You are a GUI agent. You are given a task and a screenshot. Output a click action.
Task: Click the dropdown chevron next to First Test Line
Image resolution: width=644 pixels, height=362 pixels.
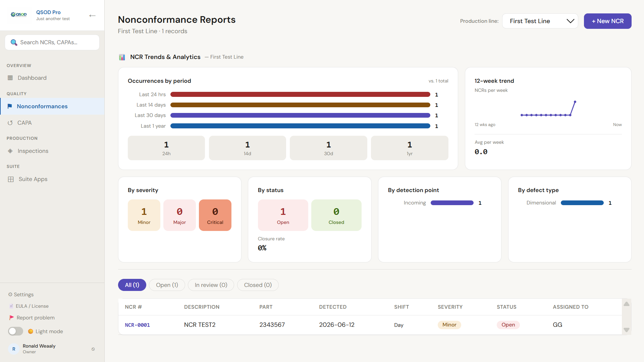(x=570, y=21)
